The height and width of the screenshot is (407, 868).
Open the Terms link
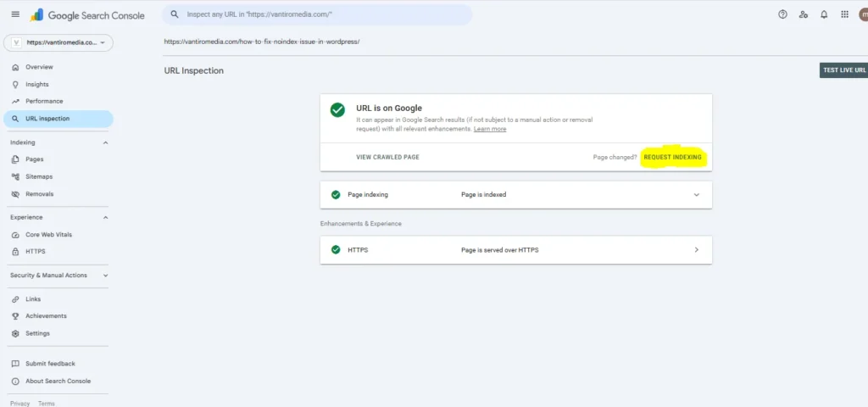(47, 404)
